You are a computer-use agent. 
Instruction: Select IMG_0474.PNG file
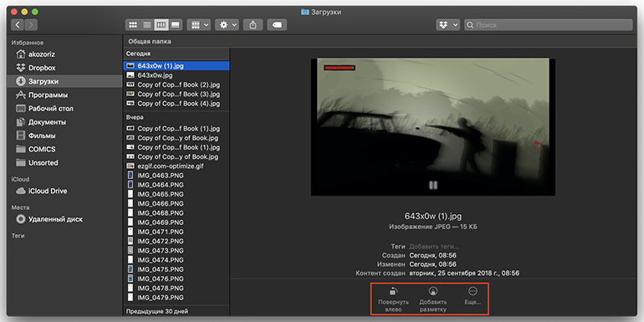point(176,260)
